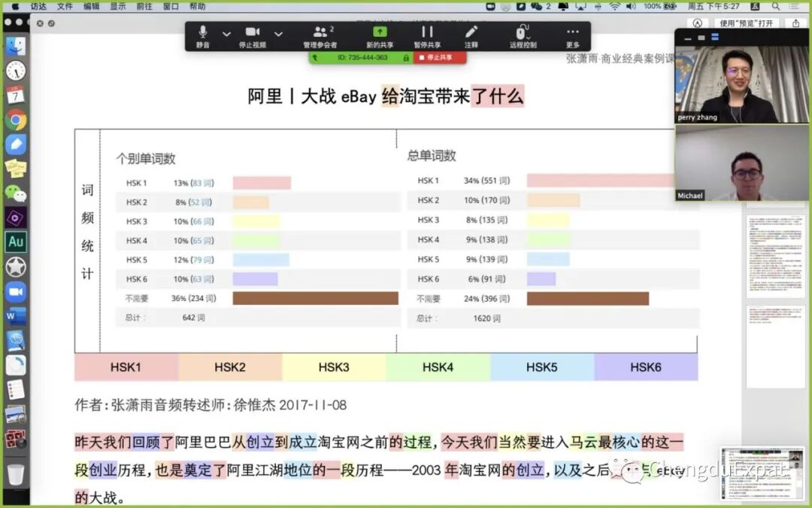Open iMovie star icon in dock
The height and width of the screenshot is (508, 812).
(x=16, y=267)
